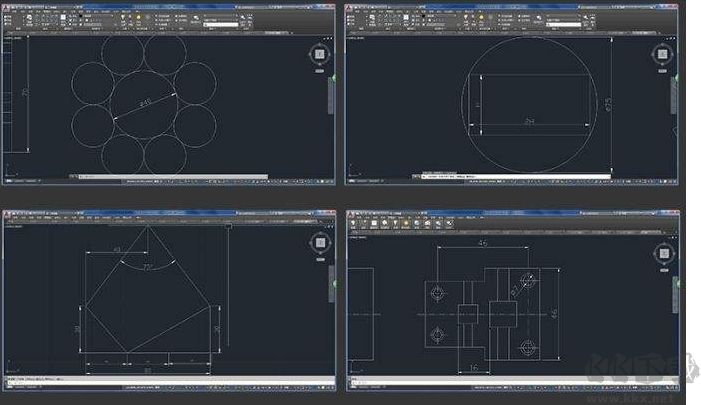
Task: Open the AutoCAD application menu in top-right window
Action: [x=349, y=8]
